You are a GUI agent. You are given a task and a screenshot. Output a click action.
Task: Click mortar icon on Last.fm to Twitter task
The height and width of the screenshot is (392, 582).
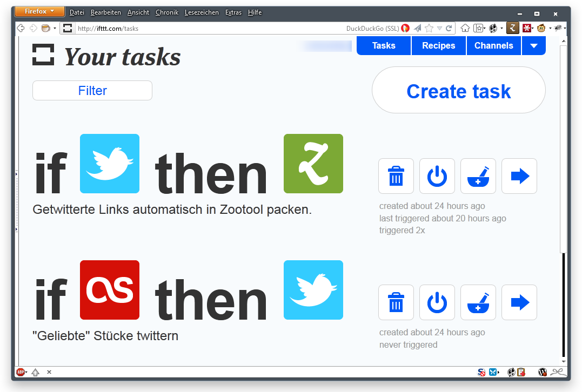coord(478,302)
